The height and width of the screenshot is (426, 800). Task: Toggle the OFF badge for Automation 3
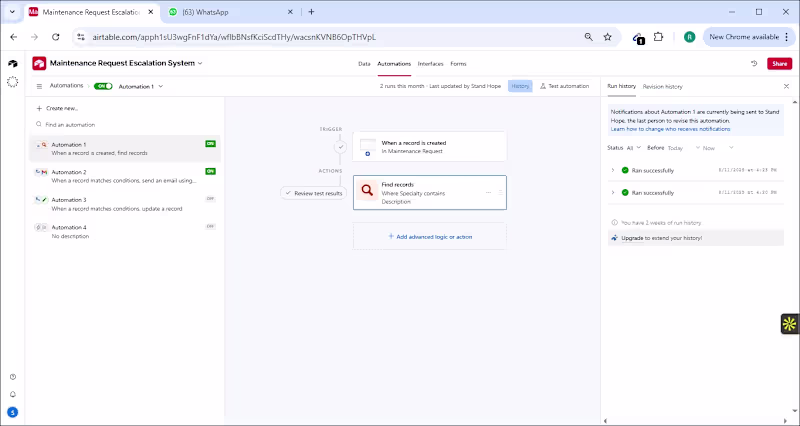(x=210, y=199)
